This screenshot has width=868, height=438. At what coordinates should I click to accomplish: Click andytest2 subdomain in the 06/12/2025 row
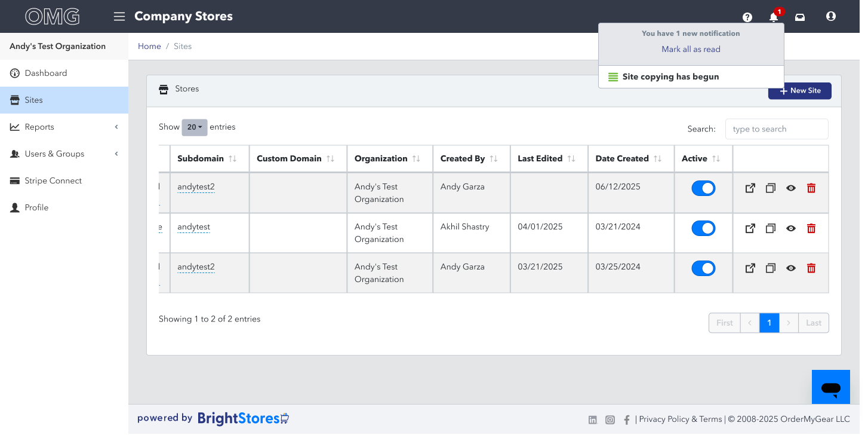point(196,187)
